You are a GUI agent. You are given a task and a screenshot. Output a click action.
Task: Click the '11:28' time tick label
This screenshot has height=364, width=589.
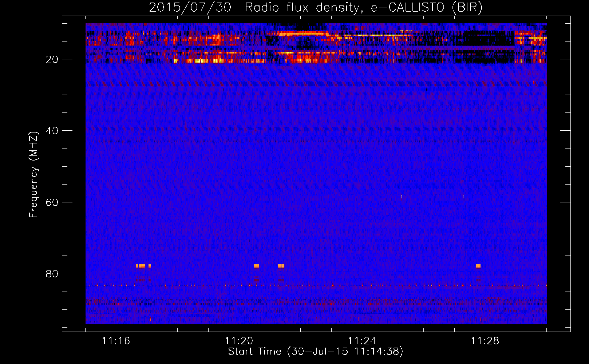pyautogui.click(x=485, y=341)
